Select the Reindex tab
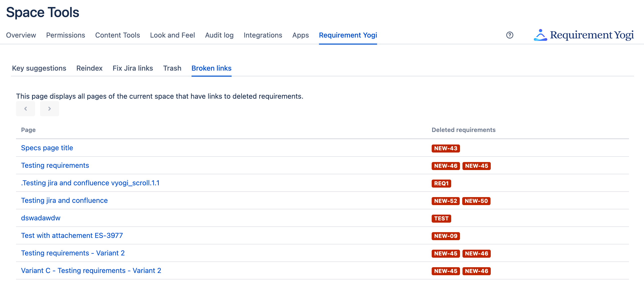Viewport: 644px width, 292px height. click(89, 68)
